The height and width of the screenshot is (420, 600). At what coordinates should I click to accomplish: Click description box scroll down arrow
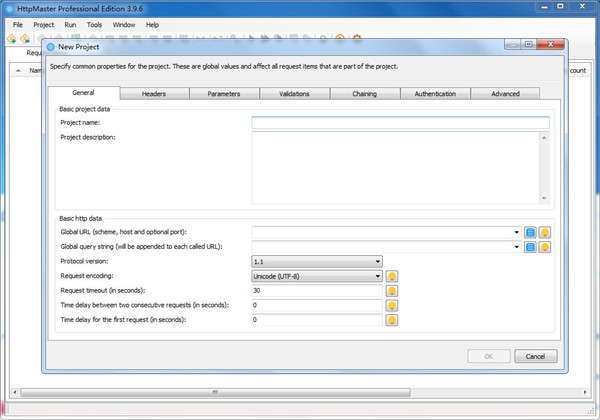click(x=544, y=199)
